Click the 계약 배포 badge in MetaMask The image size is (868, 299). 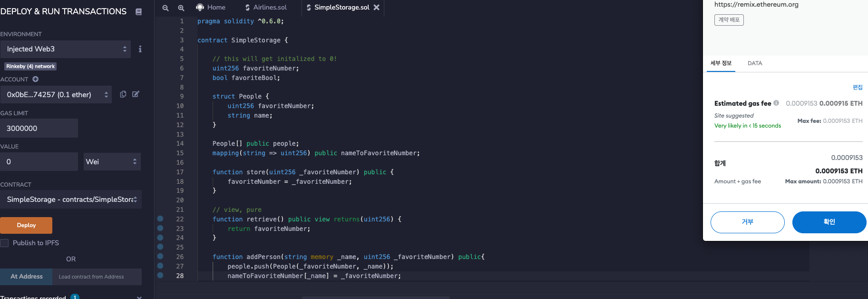729,20
